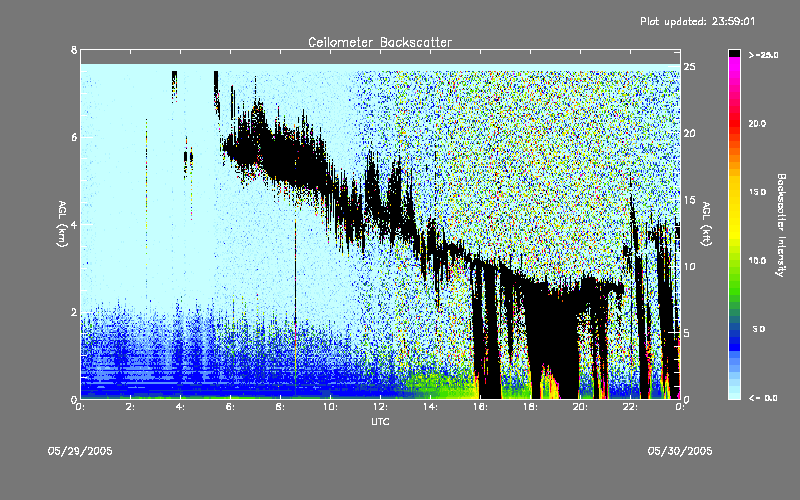Click the black top of the colorbar
The width and height of the screenshot is (800, 500).
coord(734,53)
